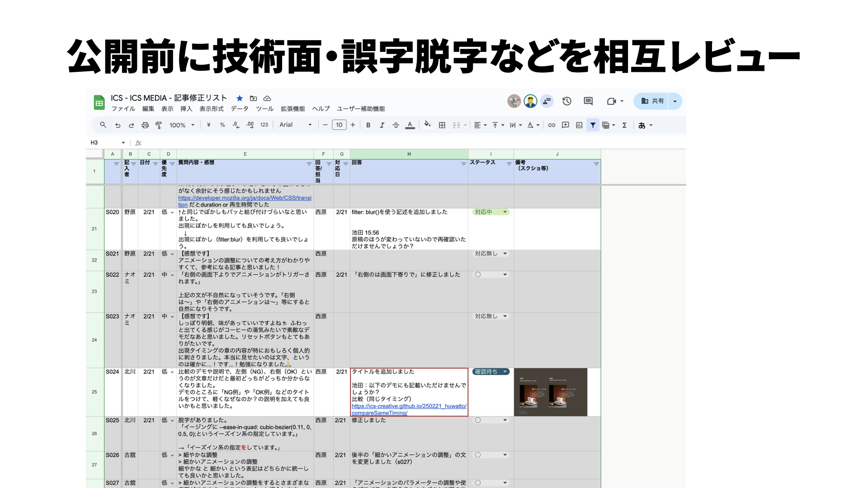
Task: Toggle bold formatting
Action: [x=368, y=125]
